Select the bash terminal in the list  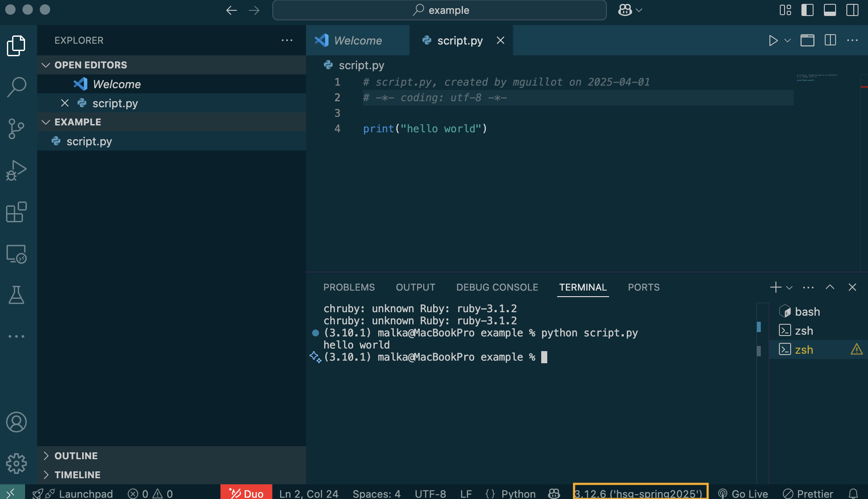[807, 312]
